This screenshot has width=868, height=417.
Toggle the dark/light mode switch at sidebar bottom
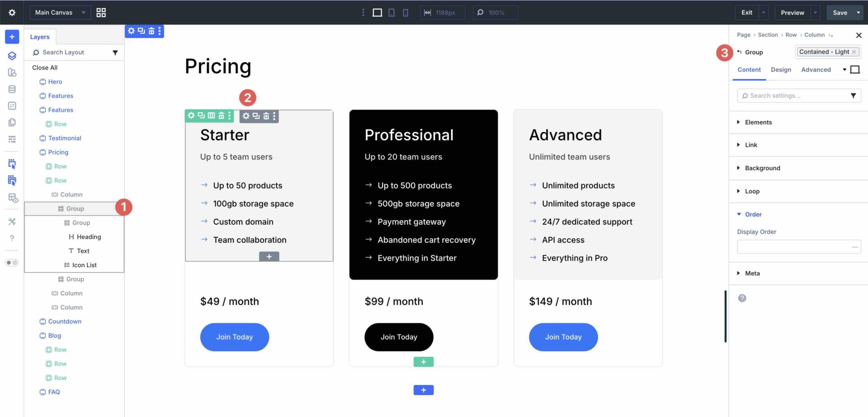click(x=12, y=262)
